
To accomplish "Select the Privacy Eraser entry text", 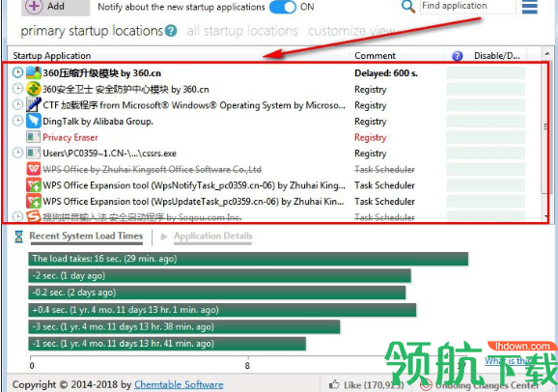I will coord(70,137).
